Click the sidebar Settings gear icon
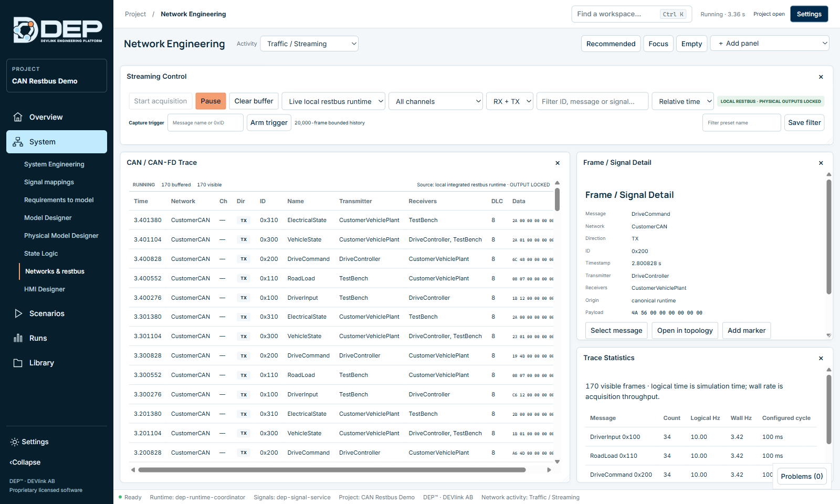Screen dimensions: 840x504 [x=14, y=442]
